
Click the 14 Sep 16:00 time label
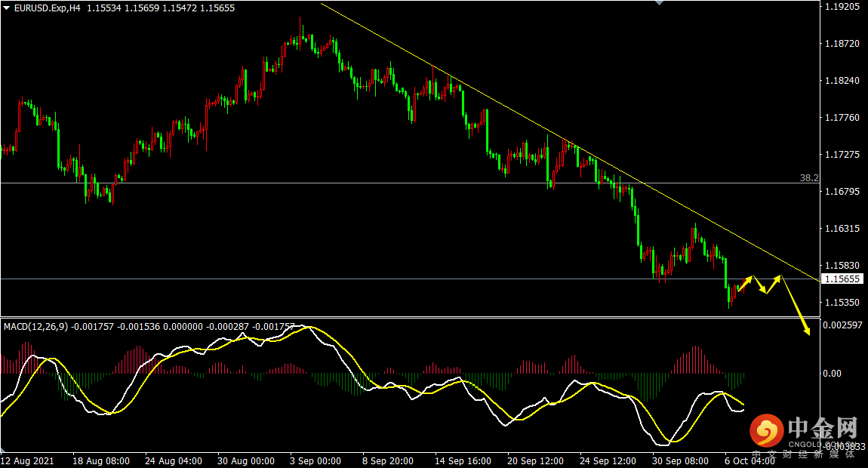click(463, 460)
